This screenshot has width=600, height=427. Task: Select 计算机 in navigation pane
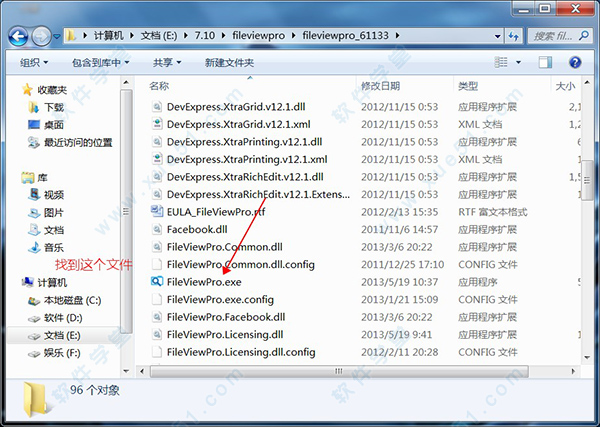[44, 283]
